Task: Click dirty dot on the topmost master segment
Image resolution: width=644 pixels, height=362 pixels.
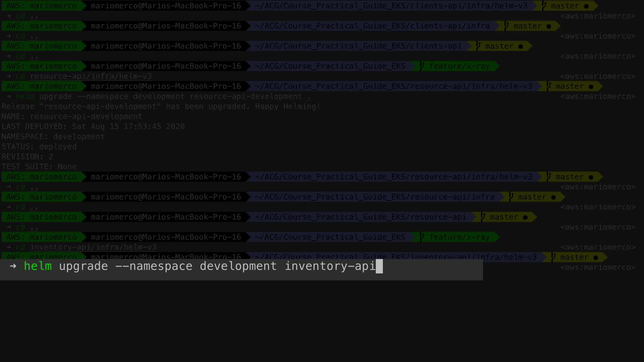Action: pyautogui.click(x=586, y=6)
